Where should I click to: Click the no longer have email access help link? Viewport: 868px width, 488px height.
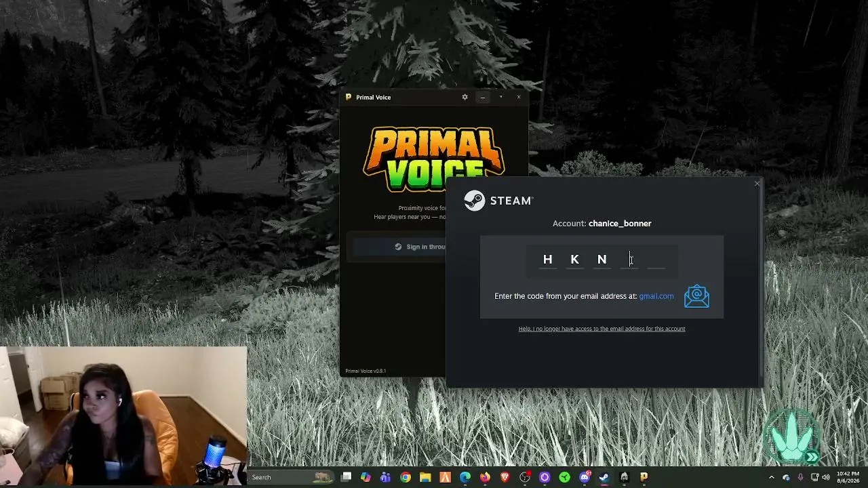pyautogui.click(x=601, y=329)
